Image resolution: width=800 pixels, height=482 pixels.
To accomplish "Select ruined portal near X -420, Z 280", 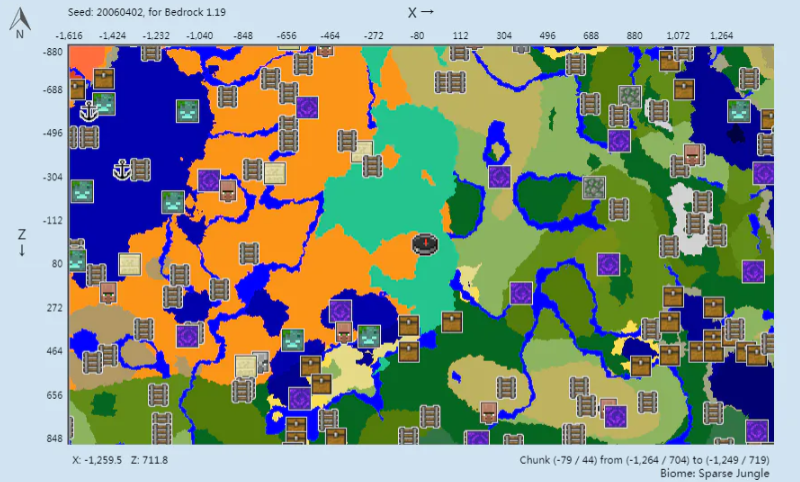I will point(340,311).
